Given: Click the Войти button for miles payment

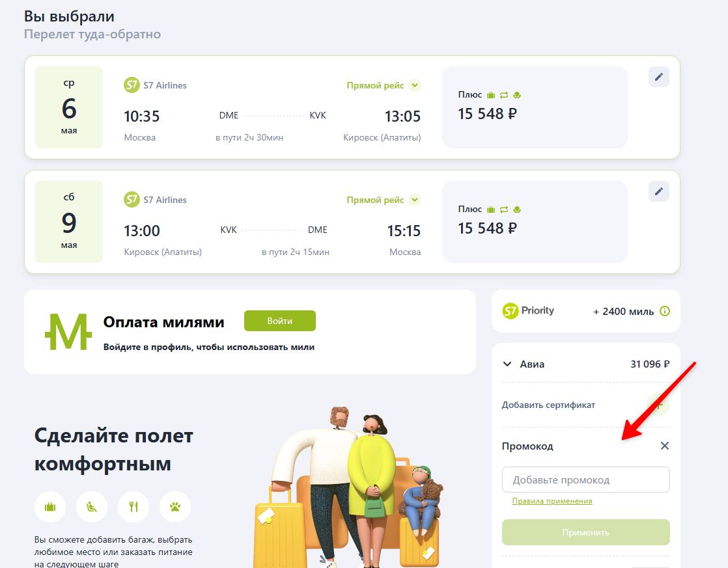Looking at the screenshot, I should (x=279, y=321).
